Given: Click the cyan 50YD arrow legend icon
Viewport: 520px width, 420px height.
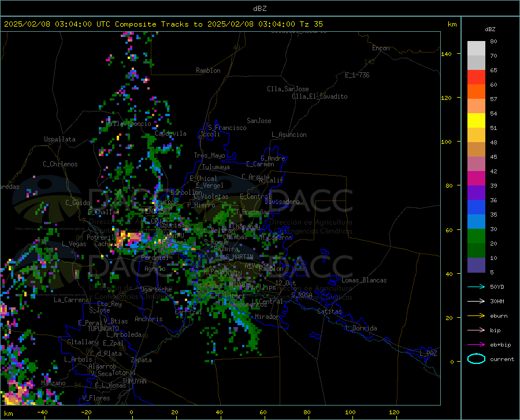Looking at the screenshot, I should [x=476, y=287].
